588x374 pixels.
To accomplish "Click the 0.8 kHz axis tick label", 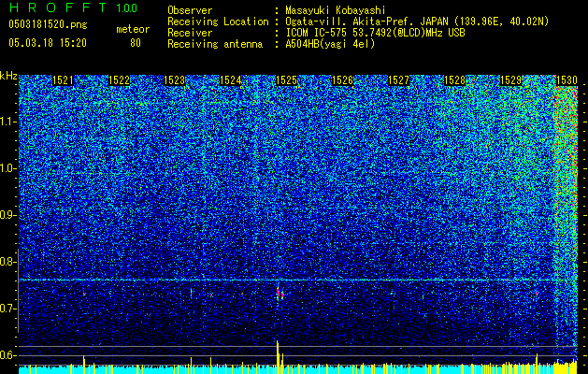I will point(7,262).
